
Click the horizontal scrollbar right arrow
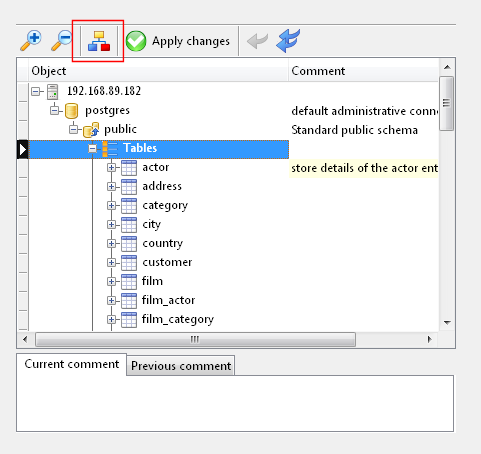coord(430,339)
